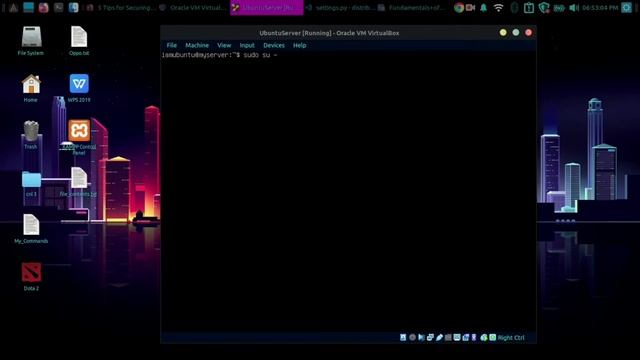
Task: Select the Home folder desktop icon
Action: (x=31, y=88)
